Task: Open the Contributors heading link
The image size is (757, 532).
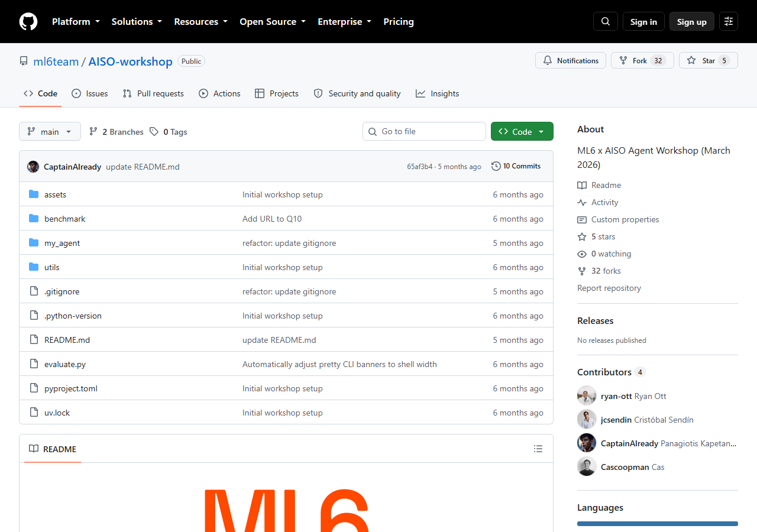Action: (612, 372)
